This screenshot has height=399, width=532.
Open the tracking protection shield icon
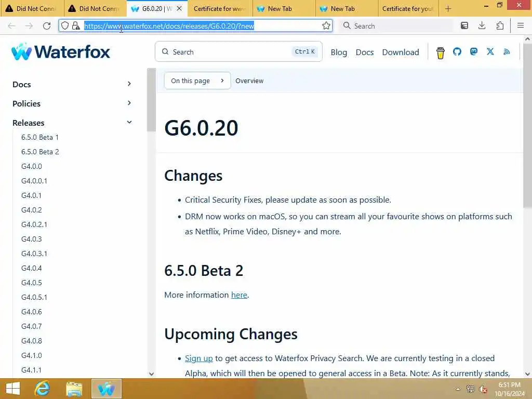65,26
